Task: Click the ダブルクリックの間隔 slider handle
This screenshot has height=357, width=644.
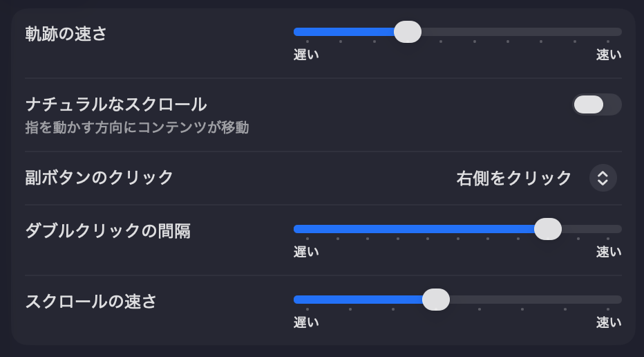Action: pos(547,229)
